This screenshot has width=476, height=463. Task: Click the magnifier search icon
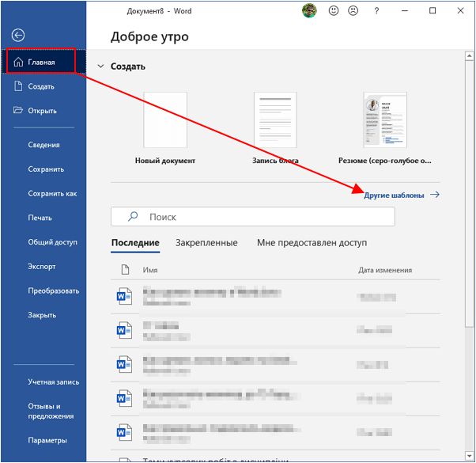133,217
